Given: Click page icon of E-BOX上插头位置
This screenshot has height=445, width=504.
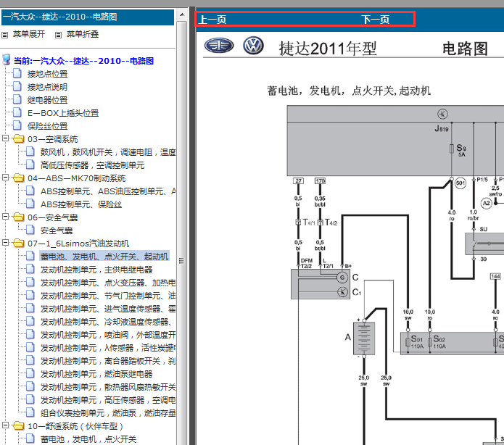Looking at the screenshot, I should (x=17, y=112).
